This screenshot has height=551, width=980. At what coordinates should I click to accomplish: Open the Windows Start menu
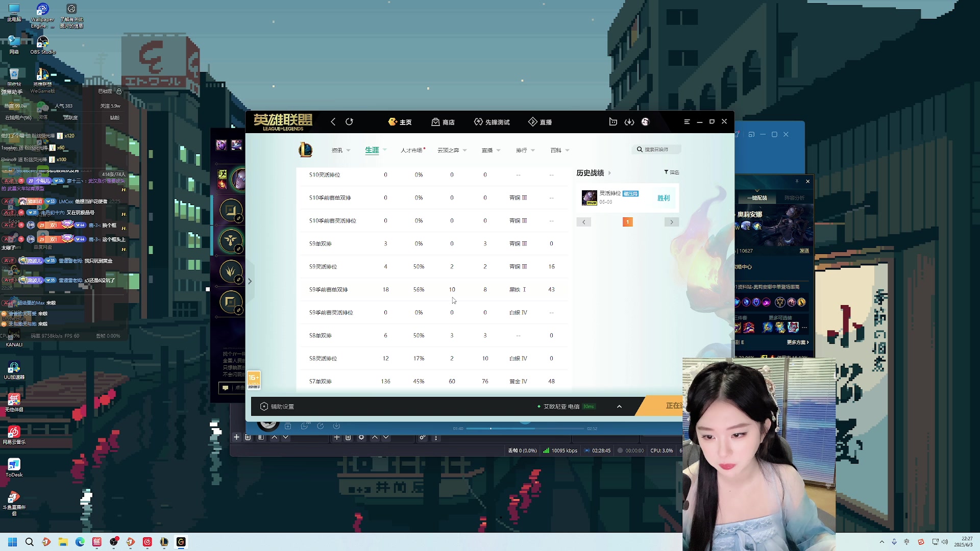12,542
